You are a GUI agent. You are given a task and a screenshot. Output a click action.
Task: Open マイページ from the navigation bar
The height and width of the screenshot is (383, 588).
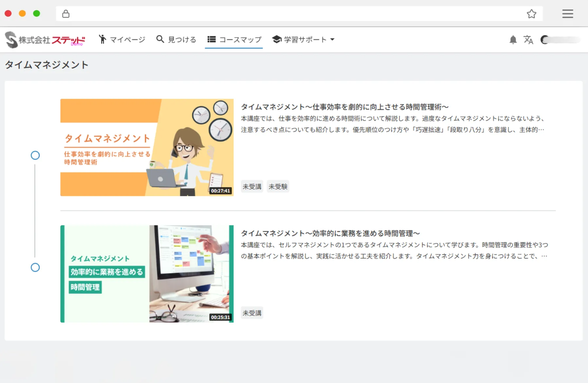(x=122, y=40)
